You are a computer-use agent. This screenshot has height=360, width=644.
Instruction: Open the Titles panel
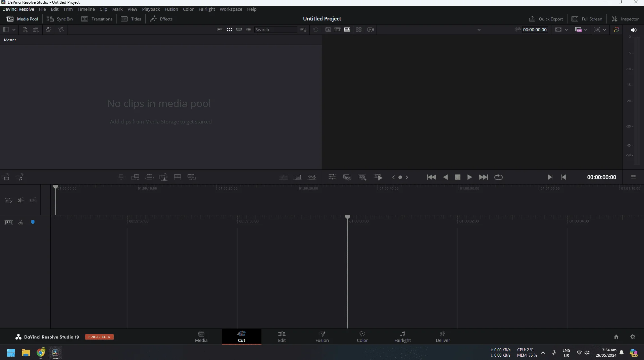coord(131,19)
